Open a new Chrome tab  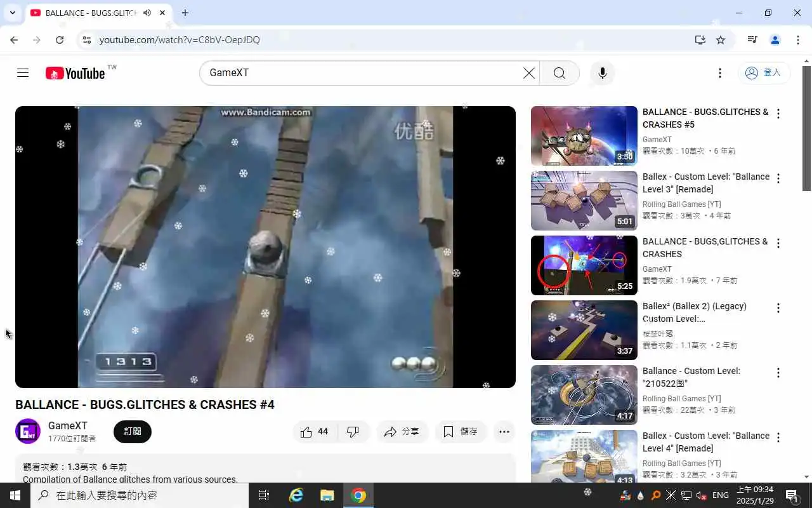(x=185, y=13)
